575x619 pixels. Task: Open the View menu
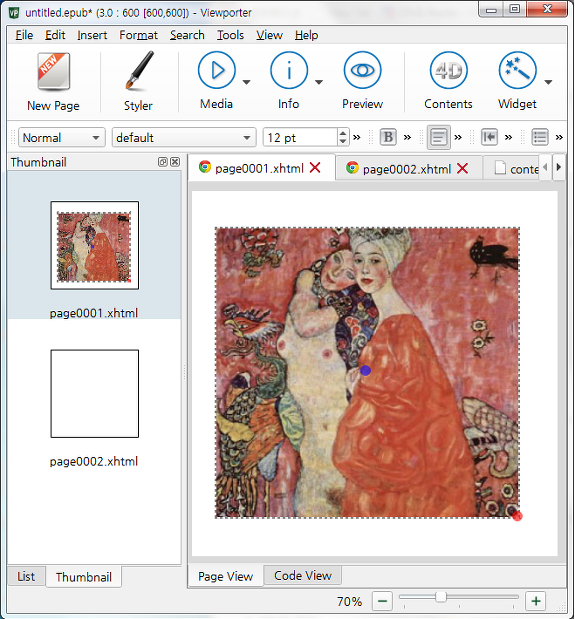coord(269,35)
